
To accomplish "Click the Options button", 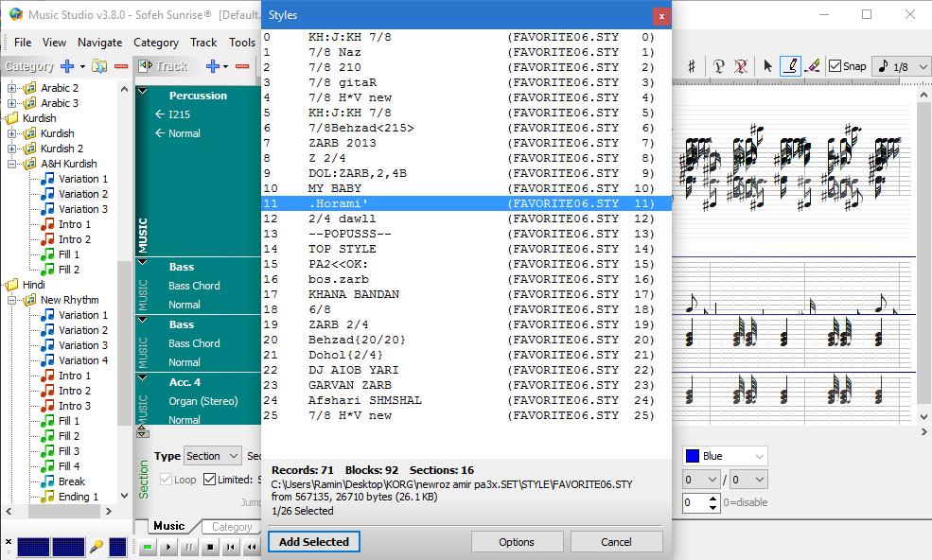I will point(517,542).
